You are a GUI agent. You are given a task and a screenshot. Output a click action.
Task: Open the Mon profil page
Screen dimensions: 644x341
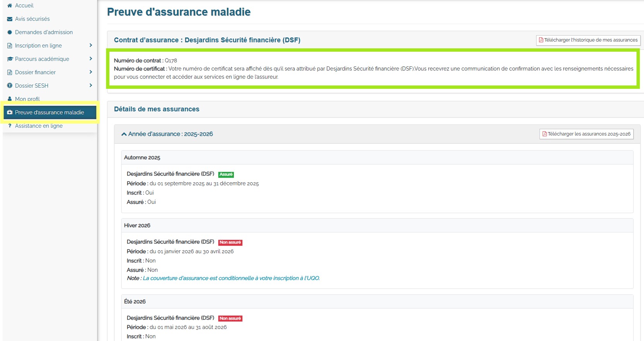point(27,99)
